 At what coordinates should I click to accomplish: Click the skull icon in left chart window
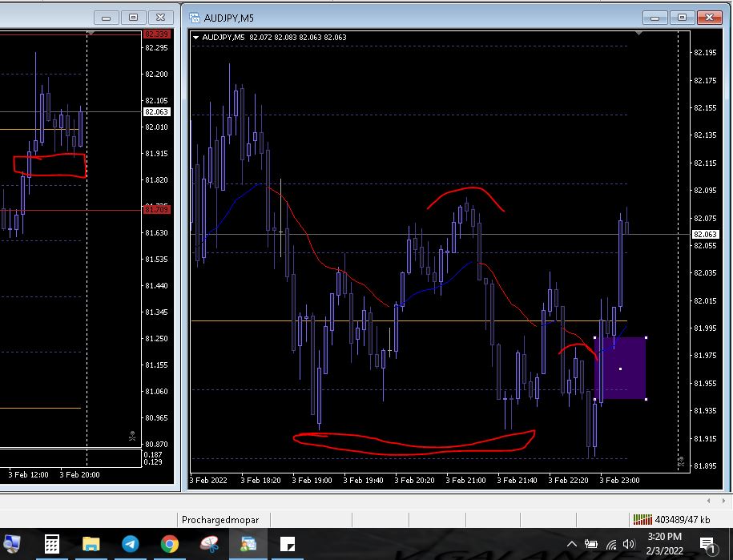click(132, 436)
